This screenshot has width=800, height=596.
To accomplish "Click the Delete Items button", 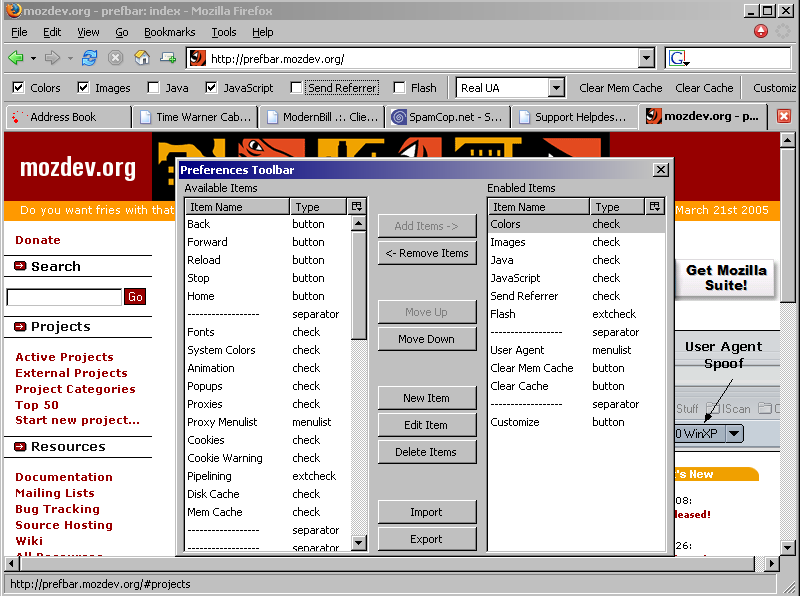I will (427, 452).
